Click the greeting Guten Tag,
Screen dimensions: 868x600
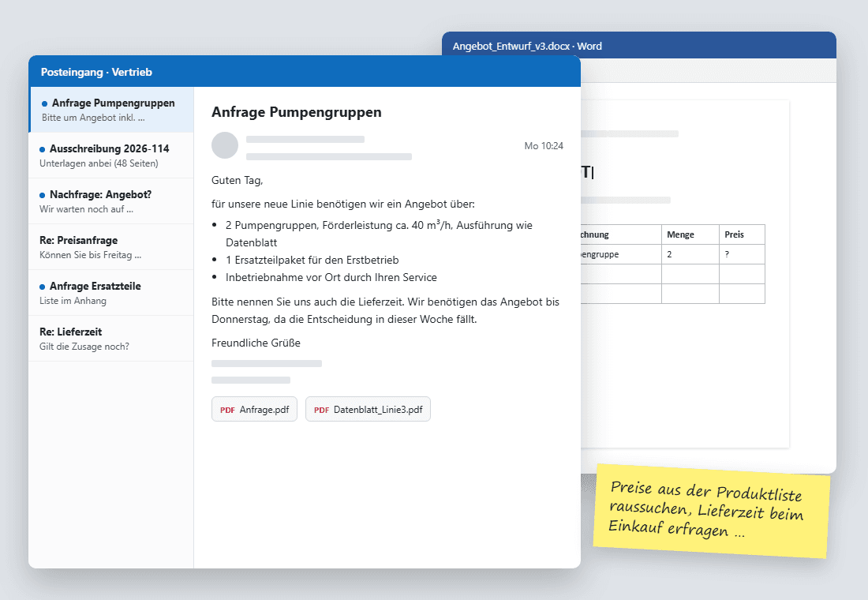[x=237, y=181]
